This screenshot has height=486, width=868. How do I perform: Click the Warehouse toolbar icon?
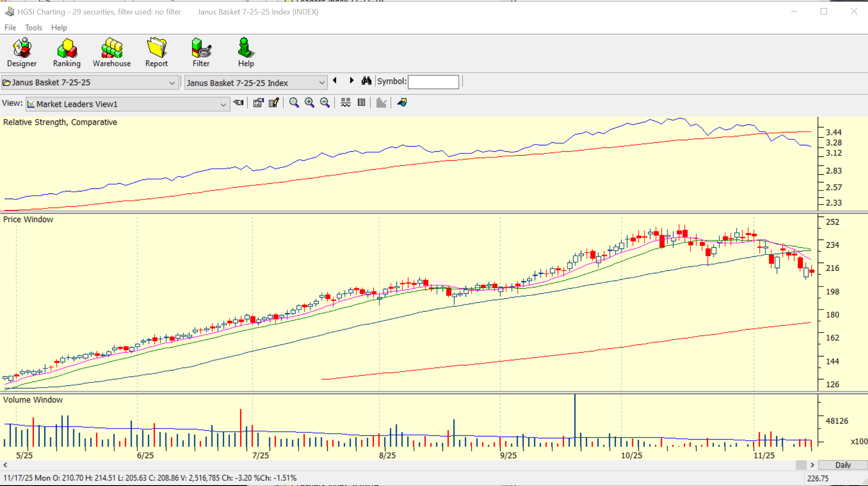pyautogui.click(x=112, y=52)
